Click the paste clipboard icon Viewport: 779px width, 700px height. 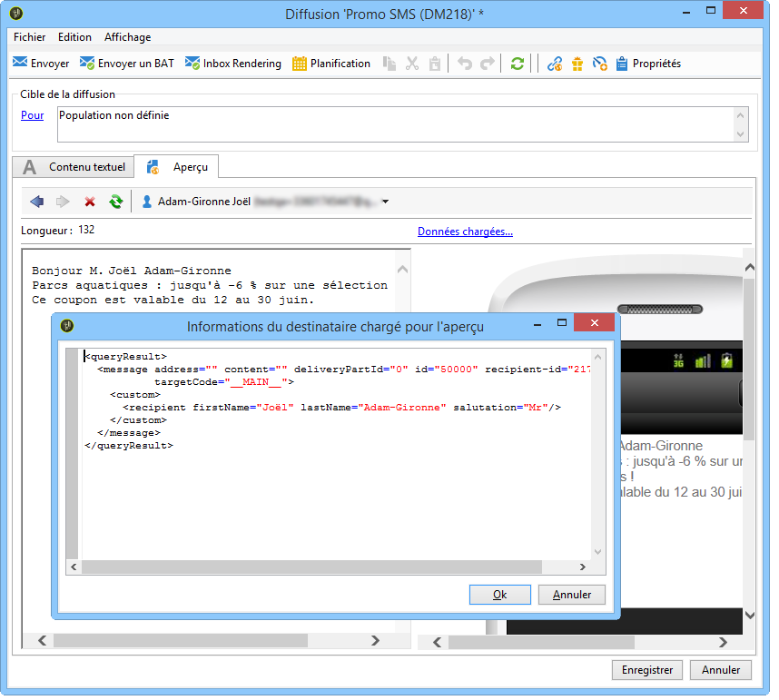coord(435,64)
